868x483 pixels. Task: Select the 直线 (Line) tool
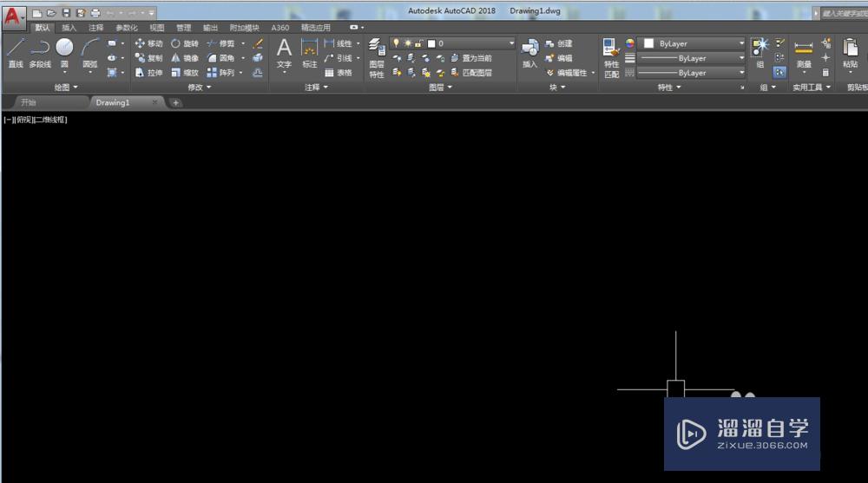point(16,53)
